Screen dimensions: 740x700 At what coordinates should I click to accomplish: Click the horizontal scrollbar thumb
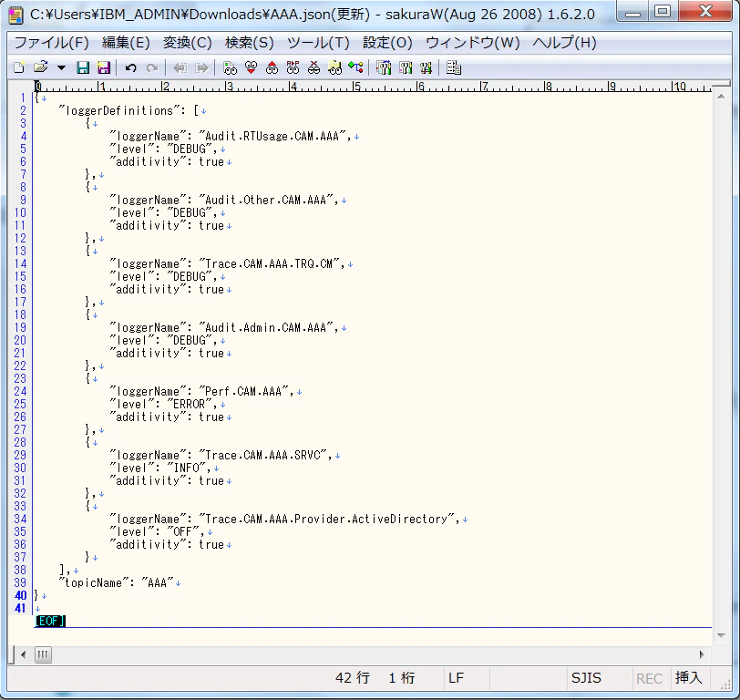click(43, 654)
